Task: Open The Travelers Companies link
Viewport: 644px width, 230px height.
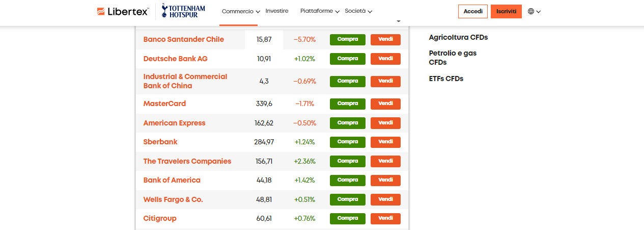Action: tap(187, 161)
